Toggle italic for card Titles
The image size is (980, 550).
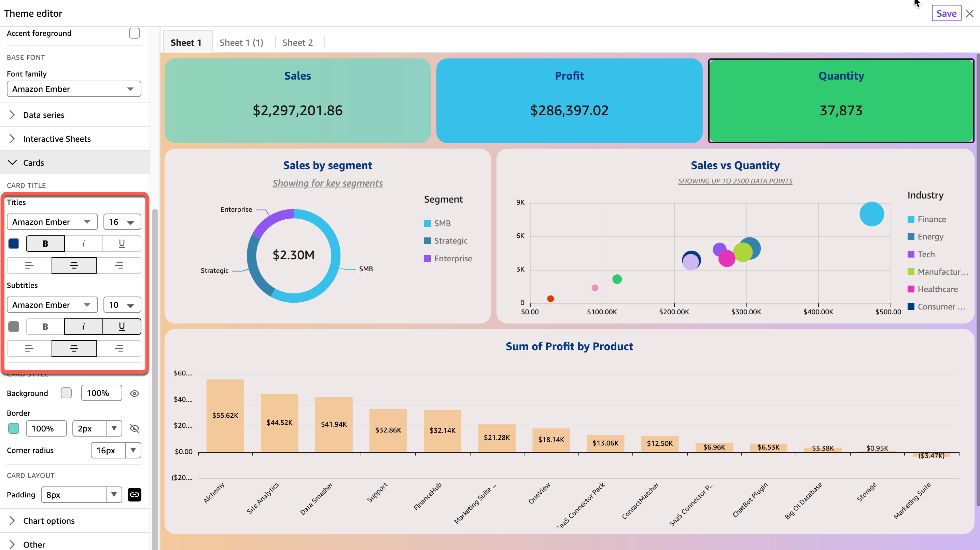(x=83, y=244)
